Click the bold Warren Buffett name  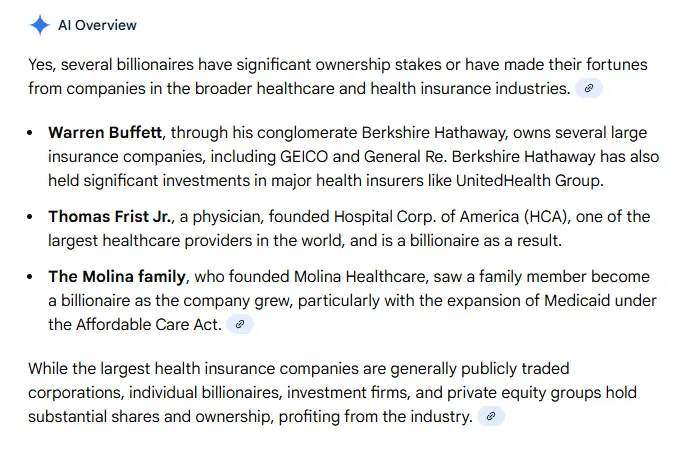click(105, 133)
